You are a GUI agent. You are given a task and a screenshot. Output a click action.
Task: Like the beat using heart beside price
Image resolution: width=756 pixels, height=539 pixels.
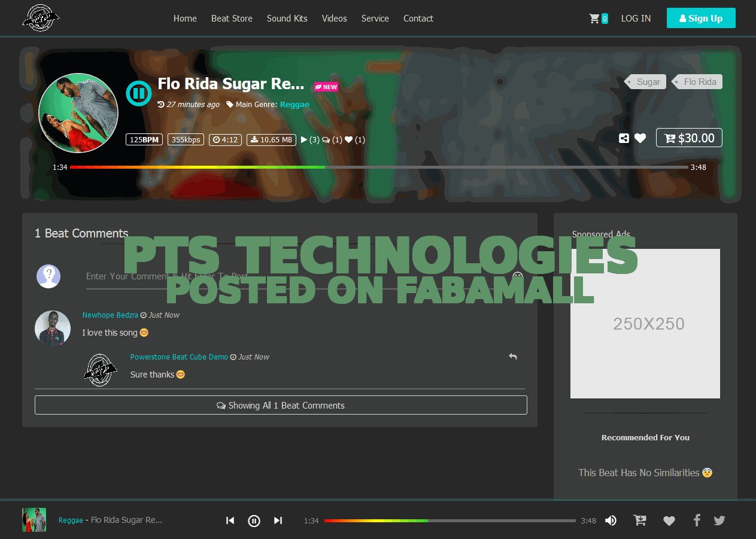click(640, 138)
